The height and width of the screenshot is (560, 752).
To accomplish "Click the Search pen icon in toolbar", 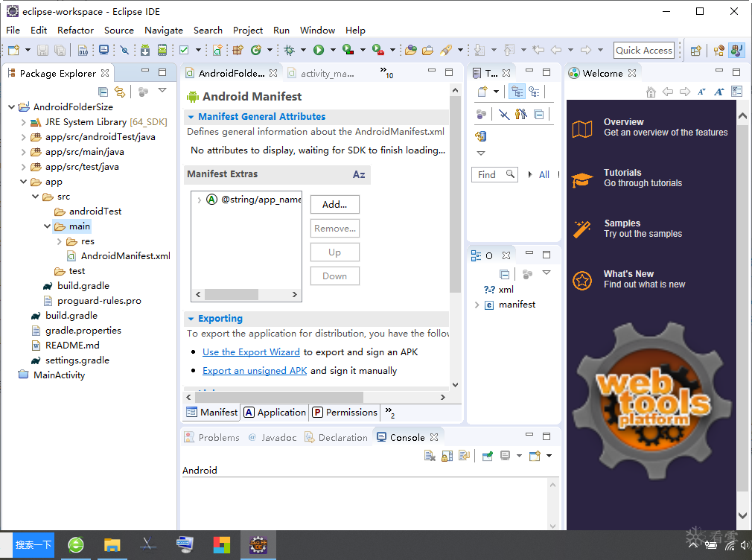I will [x=446, y=50].
